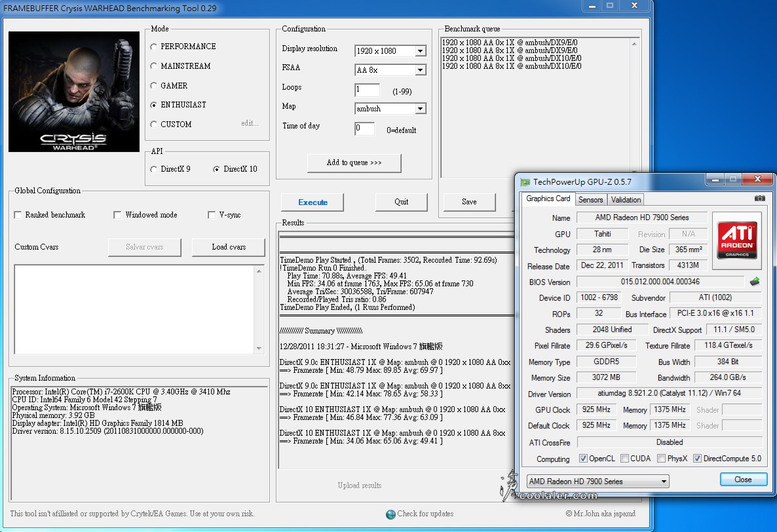Click the Save button under Benchmark queue
The width and height of the screenshot is (777, 532).
point(469,202)
